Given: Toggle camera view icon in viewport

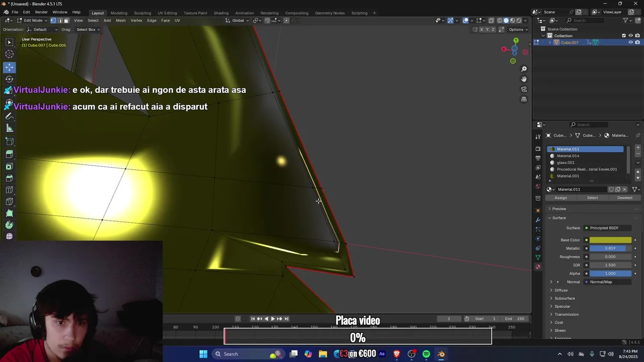Looking at the screenshot, I should coord(524,89).
